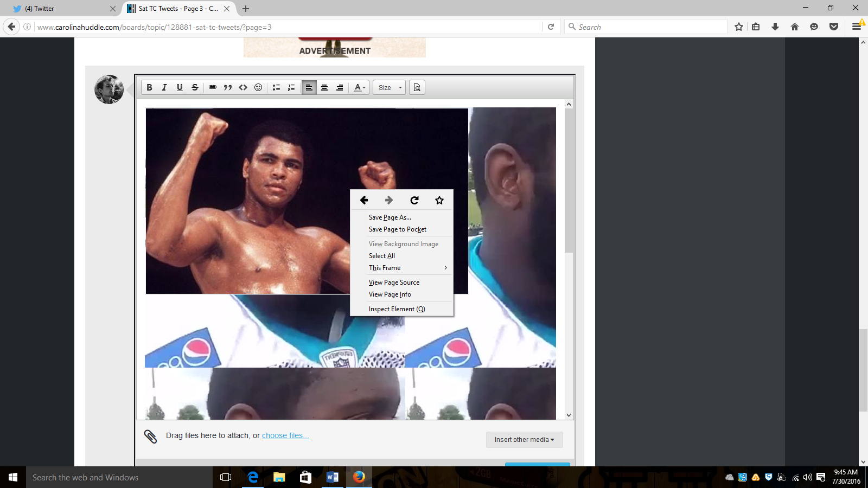Insert code using the code icon

coord(243,87)
